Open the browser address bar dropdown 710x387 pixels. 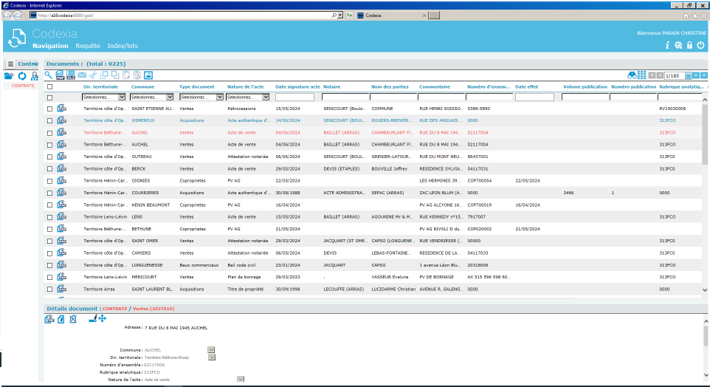coord(340,15)
